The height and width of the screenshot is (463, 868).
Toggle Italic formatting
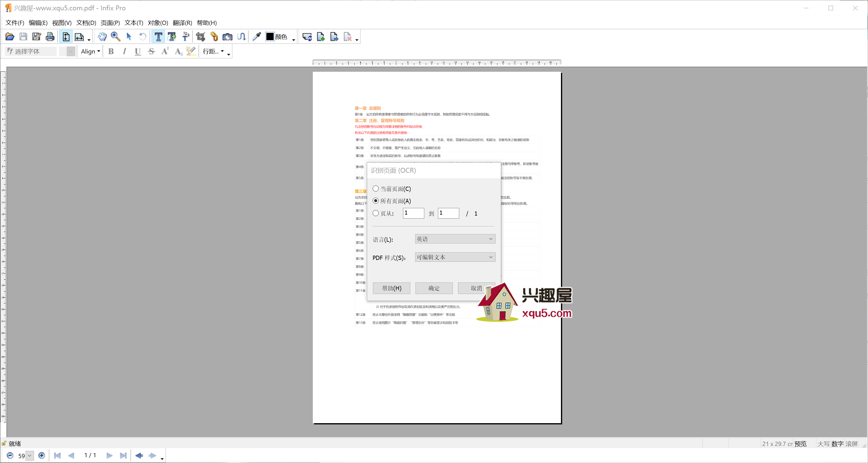[x=124, y=51]
